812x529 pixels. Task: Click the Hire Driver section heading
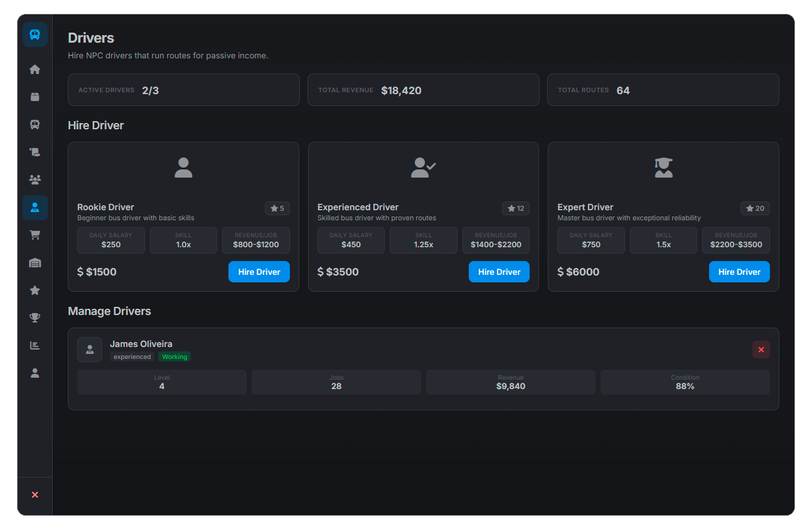[x=96, y=126]
